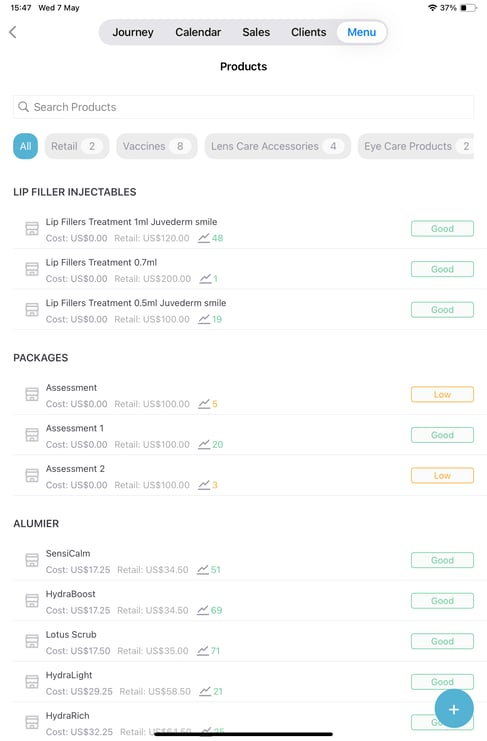Image resolution: width=487 pixels, height=741 pixels.
Task: Select Lens Care Accessories filter chip
Action: tap(277, 146)
